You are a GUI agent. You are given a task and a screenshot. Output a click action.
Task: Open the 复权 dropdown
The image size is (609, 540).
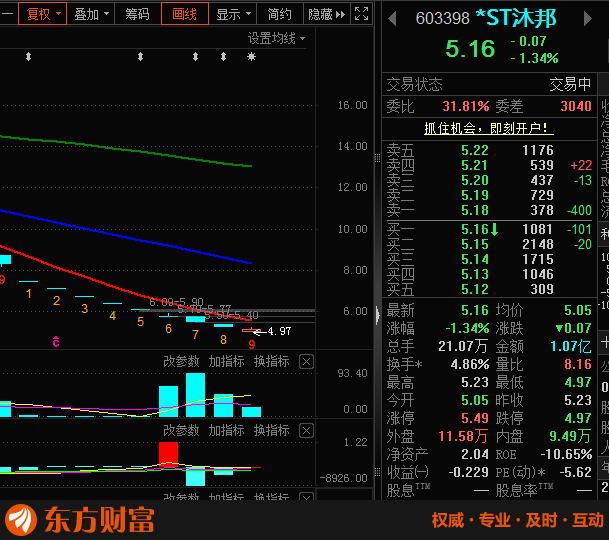(x=42, y=14)
